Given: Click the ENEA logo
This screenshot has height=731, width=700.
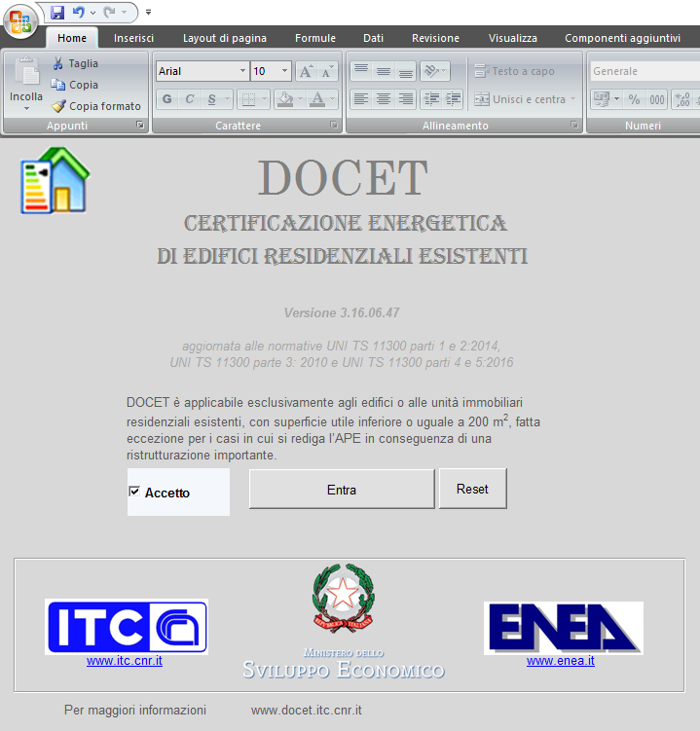Looking at the screenshot, I should (x=564, y=628).
